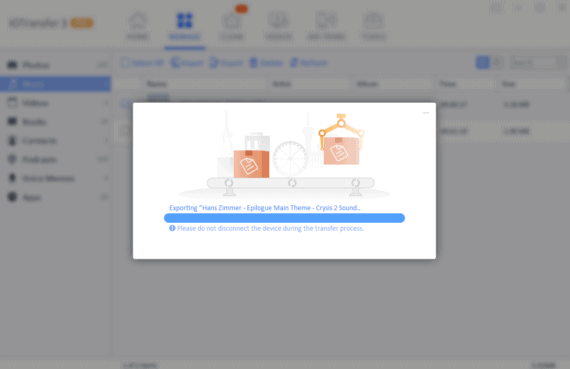The image size is (570, 369).
Task: Click the Photos camera icon
Action: point(12,65)
